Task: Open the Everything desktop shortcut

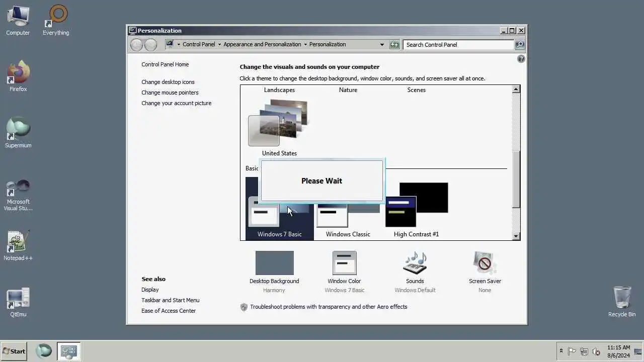Action: (56, 20)
